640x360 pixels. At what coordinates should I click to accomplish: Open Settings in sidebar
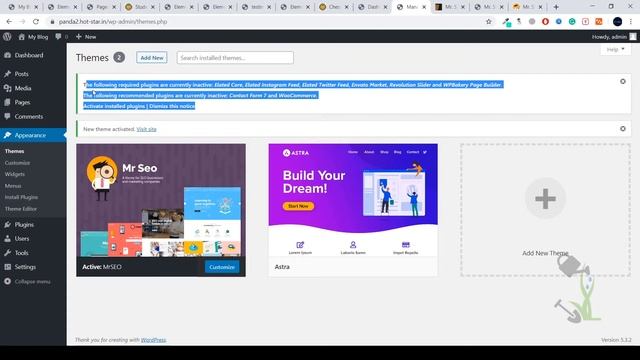click(25, 267)
